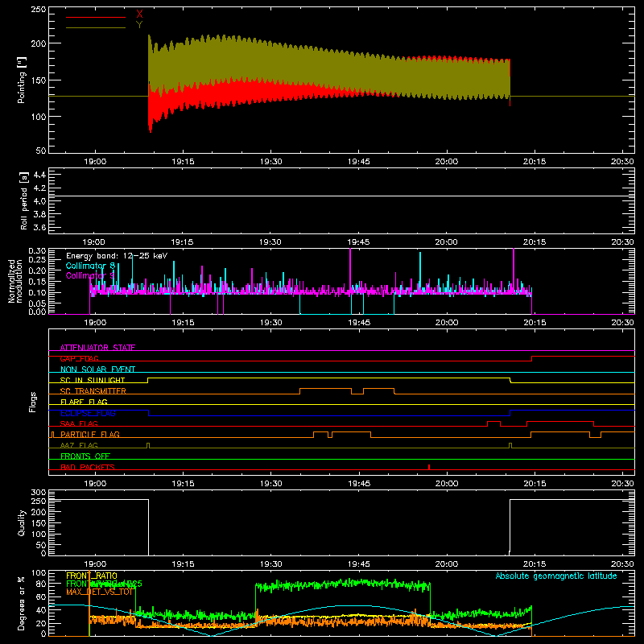Click 20:00 time label under Flags plot
The image size is (644, 644).
click(x=447, y=484)
